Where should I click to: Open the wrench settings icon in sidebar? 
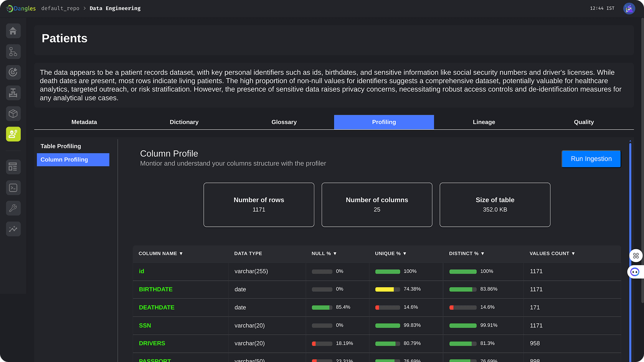(13, 208)
